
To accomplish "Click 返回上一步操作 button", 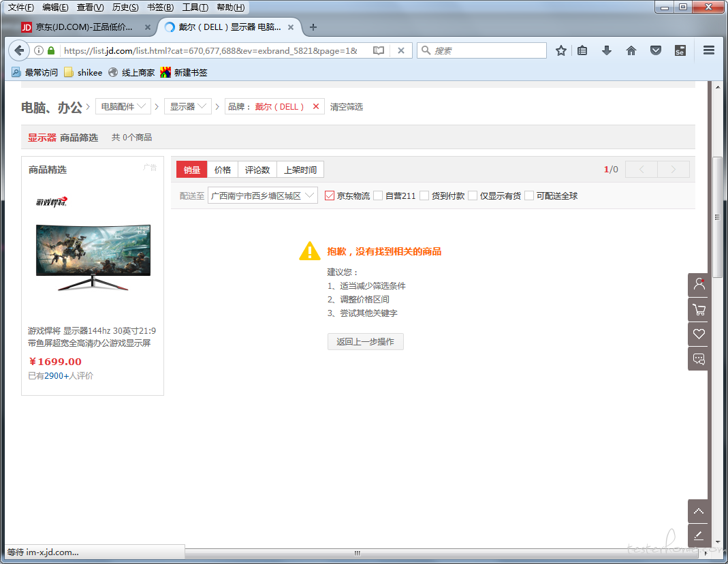I will click(x=366, y=342).
